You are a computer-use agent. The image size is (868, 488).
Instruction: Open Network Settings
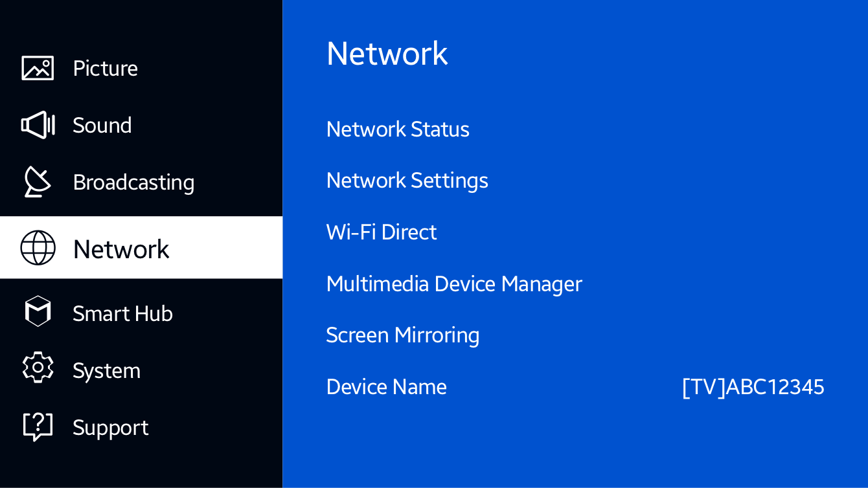[x=407, y=181]
